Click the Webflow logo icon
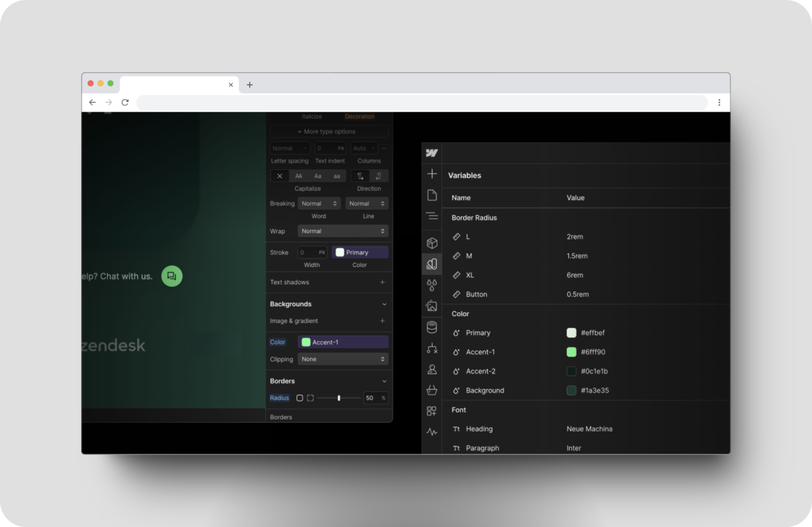 pyautogui.click(x=432, y=152)
